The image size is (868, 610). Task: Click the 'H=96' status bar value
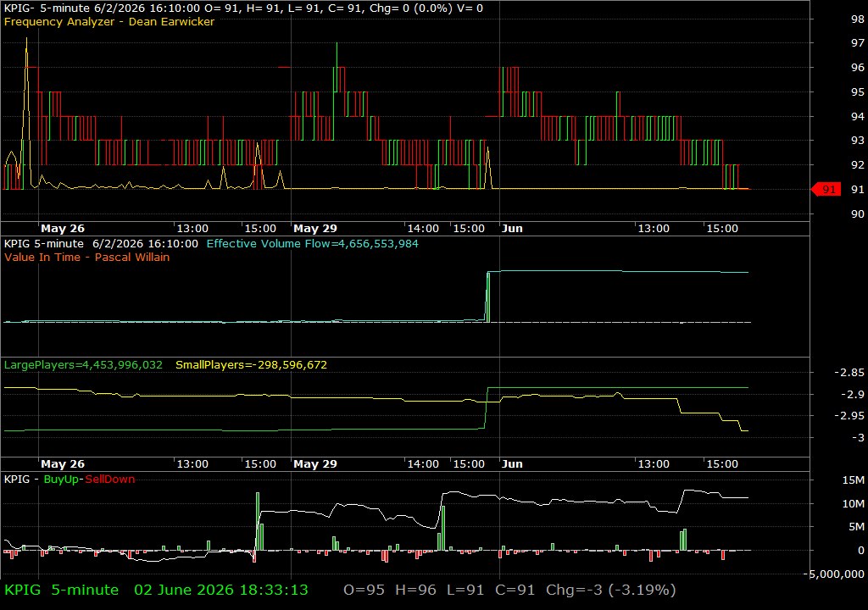pos(415,590)
